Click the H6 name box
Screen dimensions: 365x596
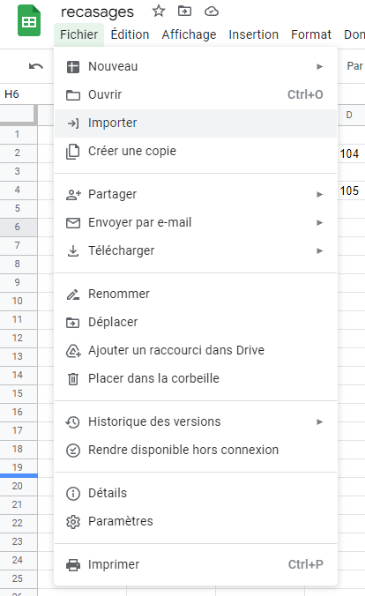pyautogui.click(x=12, y=94)
